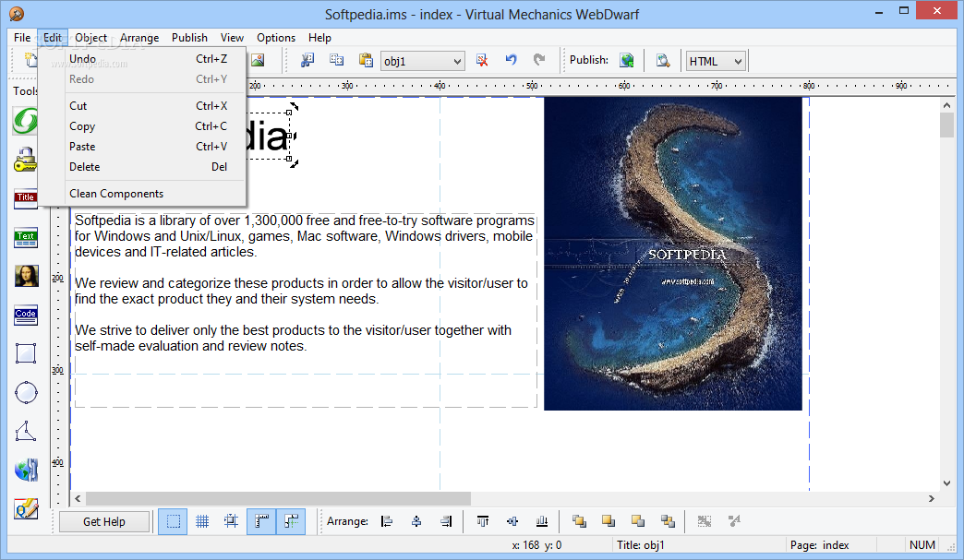Viewport: 964px width, 560px height.
Task: Publish the page with the globe icon
Action: click(x=626, y=60)
